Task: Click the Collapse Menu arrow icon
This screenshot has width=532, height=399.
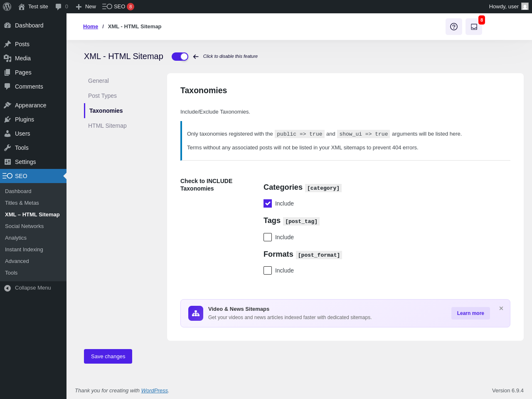Action: click(x=7, y=288)
